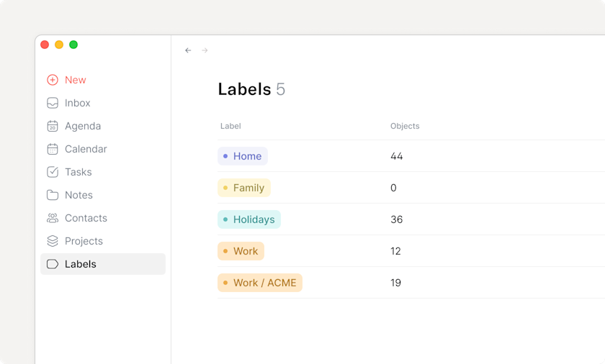Click the Calendar sidebar icon
This screenshot has width=605, height=364.
coord(53,149)
